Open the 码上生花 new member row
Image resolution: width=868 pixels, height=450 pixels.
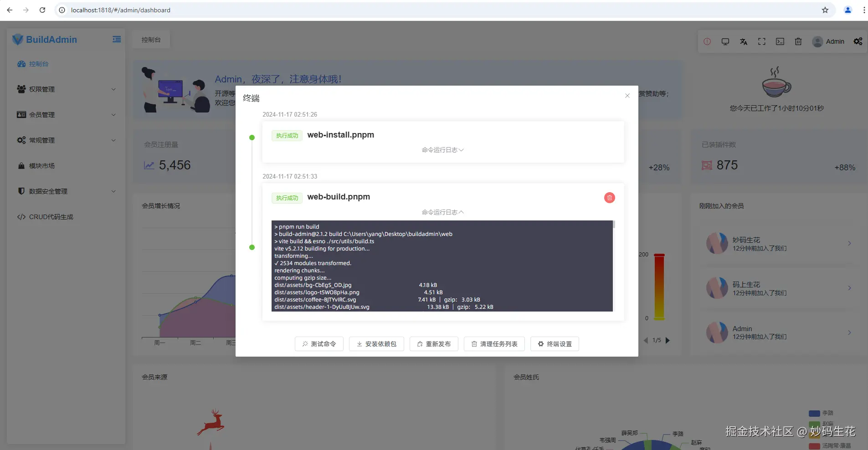click(x=779, y=288)
